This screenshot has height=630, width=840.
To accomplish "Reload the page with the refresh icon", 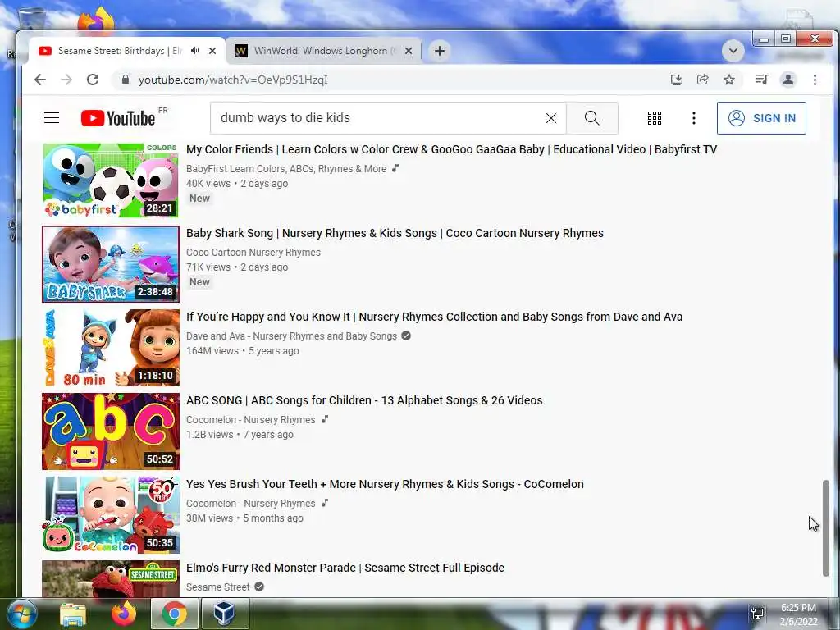I will (93, 80).
